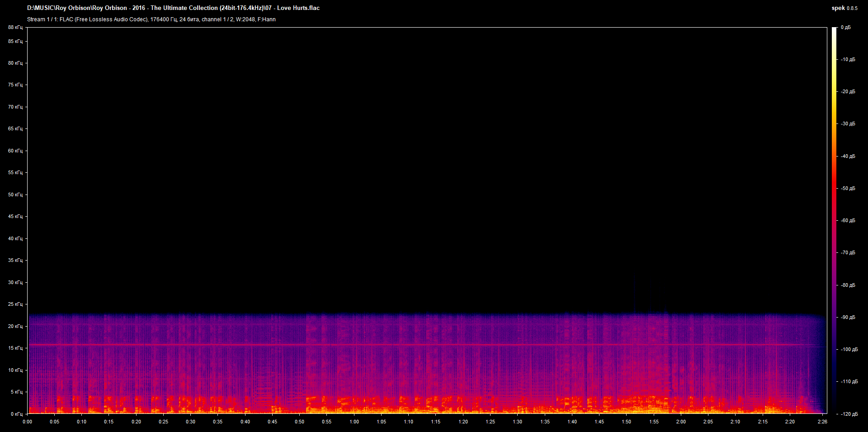Select the 0 дБ label on the scale

(845, 28)
